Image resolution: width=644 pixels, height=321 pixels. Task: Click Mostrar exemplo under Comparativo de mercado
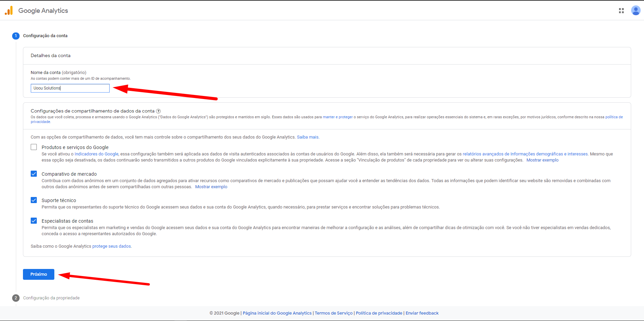tap(211, 187)
